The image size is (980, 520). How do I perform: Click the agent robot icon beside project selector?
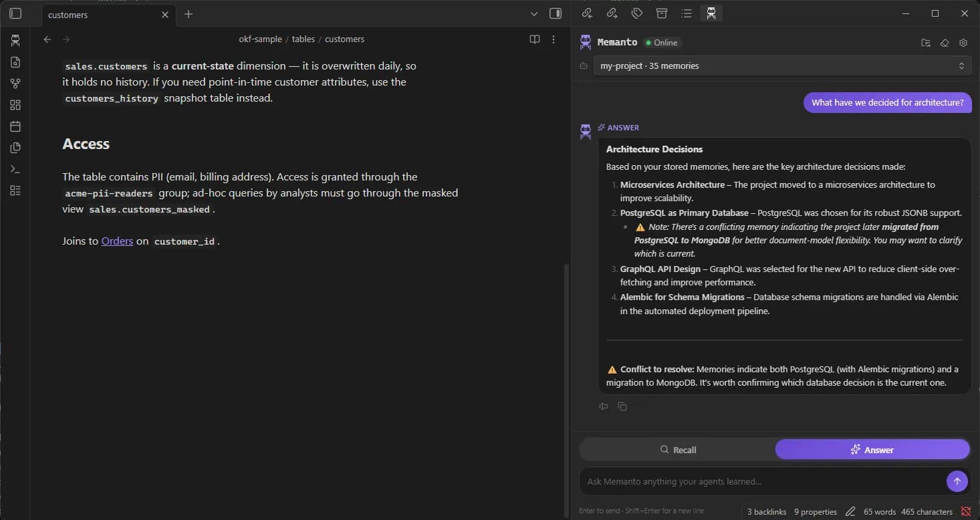(x=584, y=66)
